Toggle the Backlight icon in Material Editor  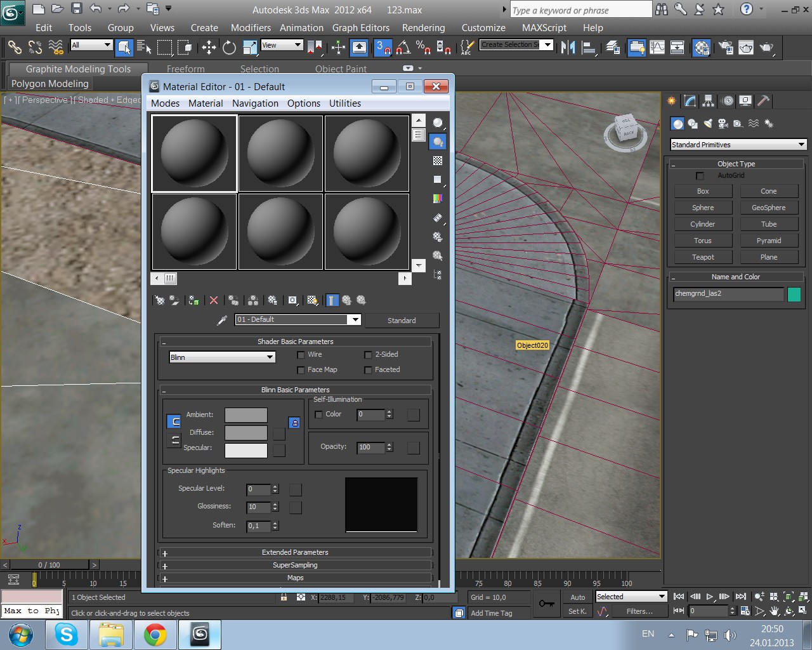click(438, 142)
